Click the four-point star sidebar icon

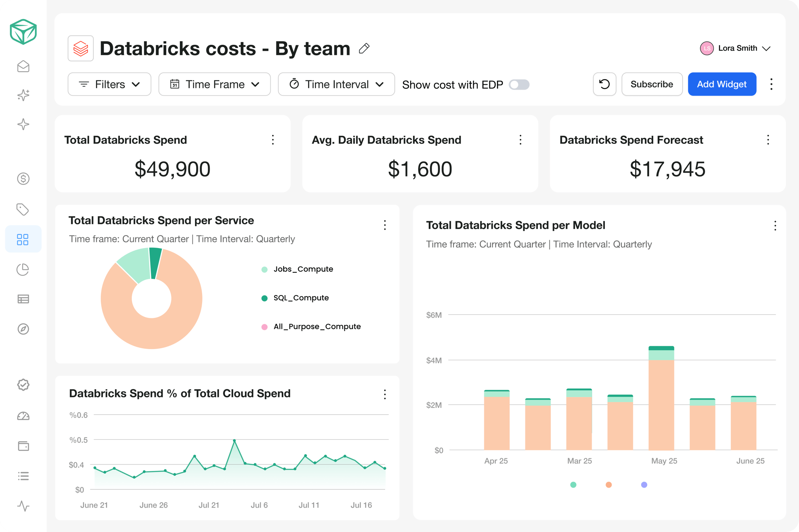[23, 124]
